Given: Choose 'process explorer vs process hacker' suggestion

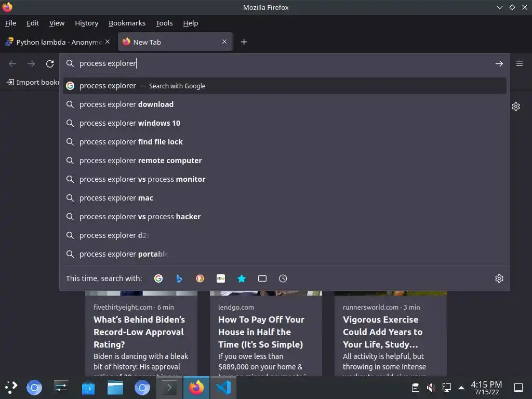Looking at the screenshot, I should point(284,217).
